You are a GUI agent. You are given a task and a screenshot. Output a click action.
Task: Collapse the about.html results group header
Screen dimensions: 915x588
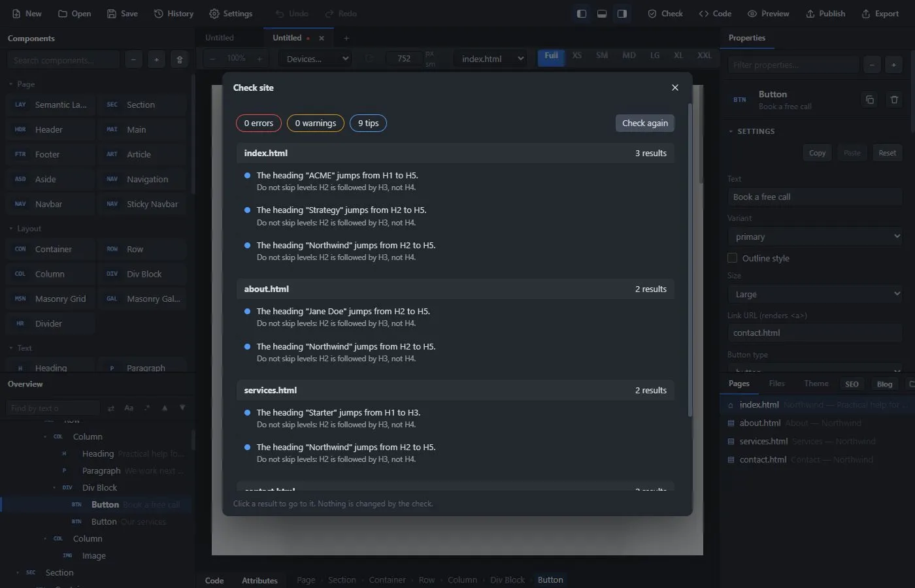pyautogui.click(x=455, y=289)
